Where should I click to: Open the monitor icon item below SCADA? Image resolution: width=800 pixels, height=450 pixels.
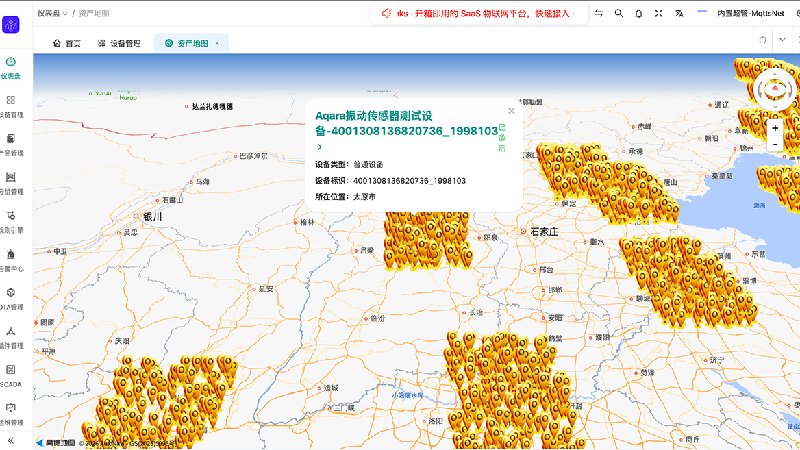click(11, 414)
